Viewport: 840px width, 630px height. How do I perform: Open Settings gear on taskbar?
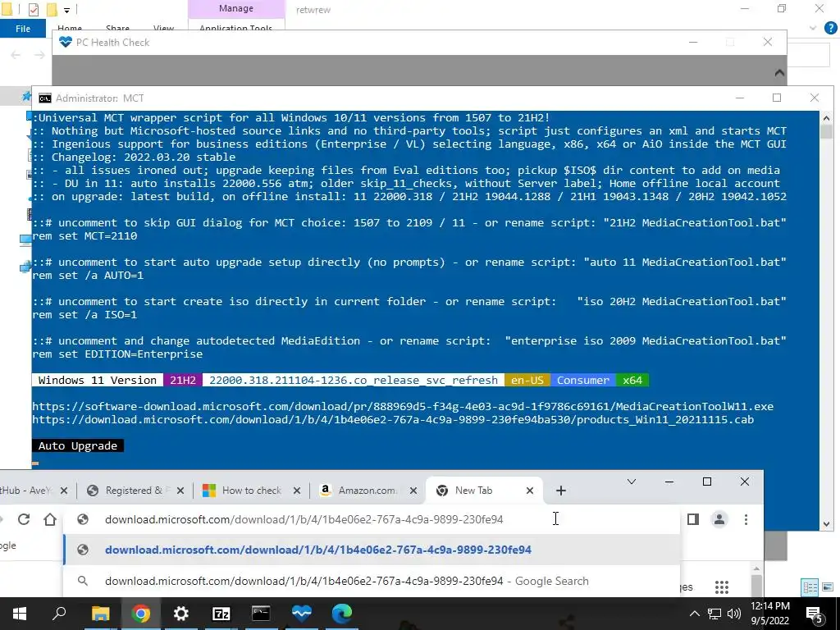(x=181, y=614)
